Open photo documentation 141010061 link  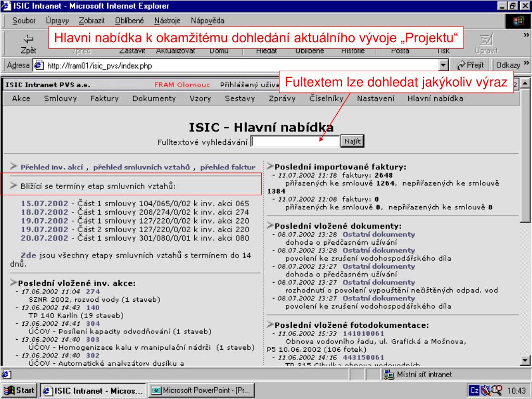click(363, 334)
